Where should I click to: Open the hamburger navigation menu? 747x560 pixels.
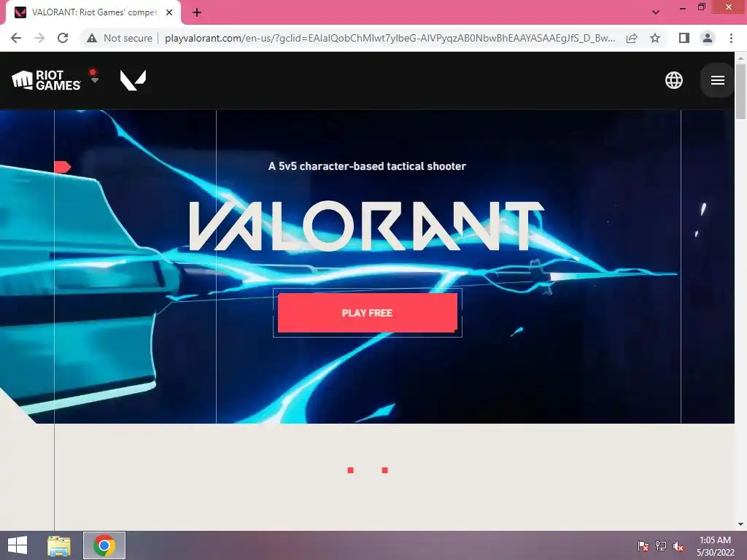[718, 80]
